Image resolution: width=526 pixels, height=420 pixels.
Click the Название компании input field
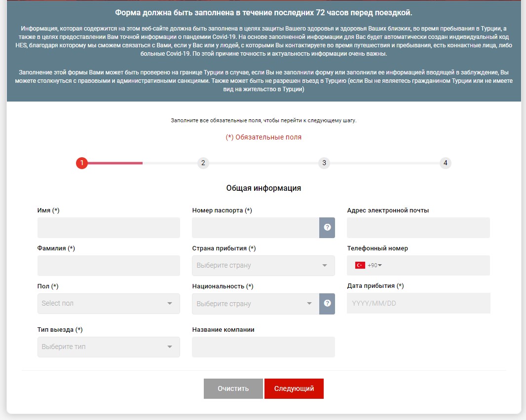pyautogui.click(x=263, y=347)
